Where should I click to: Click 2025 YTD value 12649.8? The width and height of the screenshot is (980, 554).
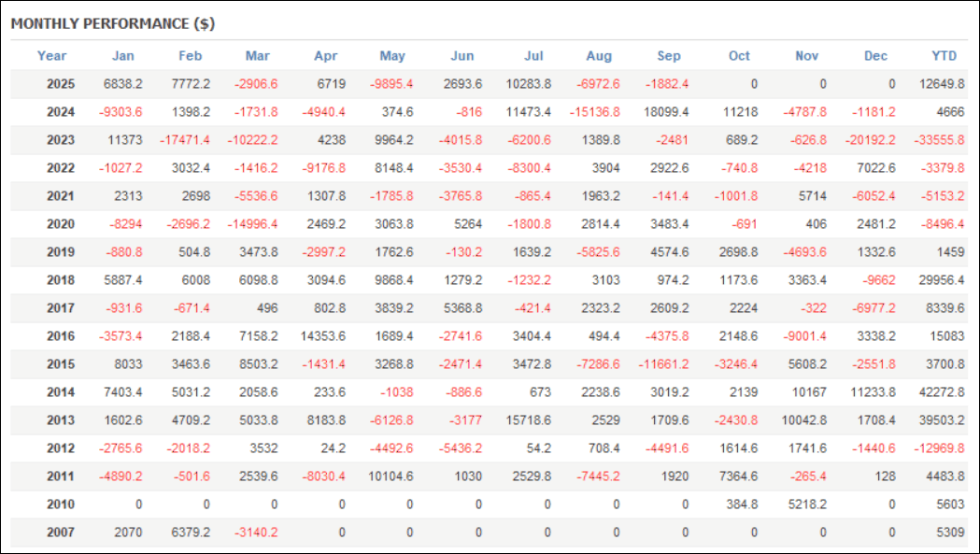(941, 84)
